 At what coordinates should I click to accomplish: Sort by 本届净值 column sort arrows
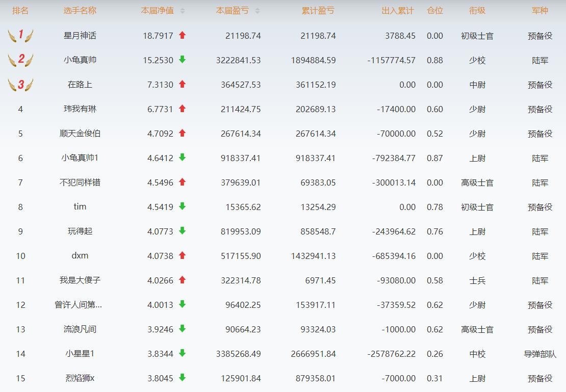(183, 11)
